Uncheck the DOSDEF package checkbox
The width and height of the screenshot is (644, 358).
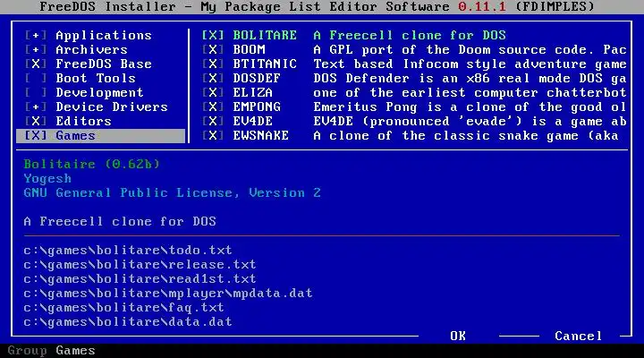(213, 78)
